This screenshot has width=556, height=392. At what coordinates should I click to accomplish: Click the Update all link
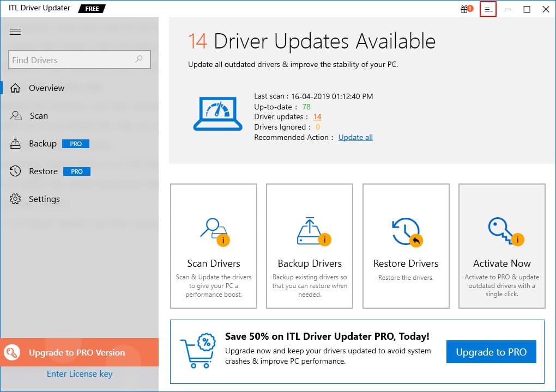[355, 137]
